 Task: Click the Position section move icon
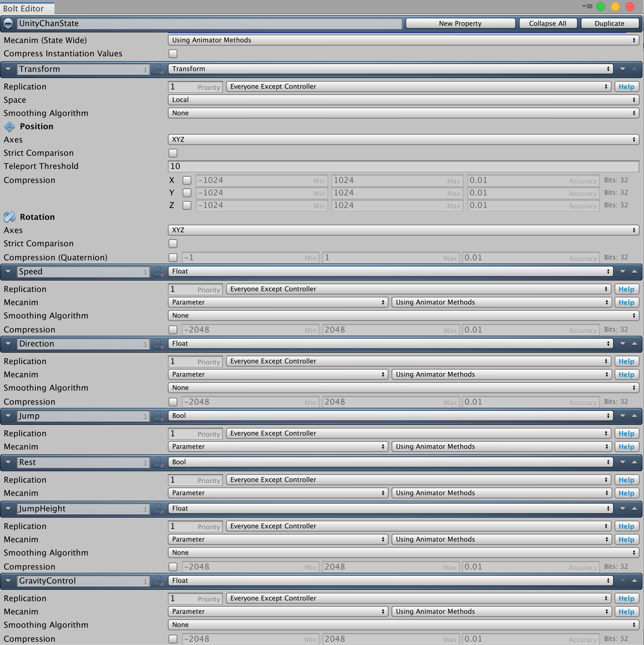[10, 127]
